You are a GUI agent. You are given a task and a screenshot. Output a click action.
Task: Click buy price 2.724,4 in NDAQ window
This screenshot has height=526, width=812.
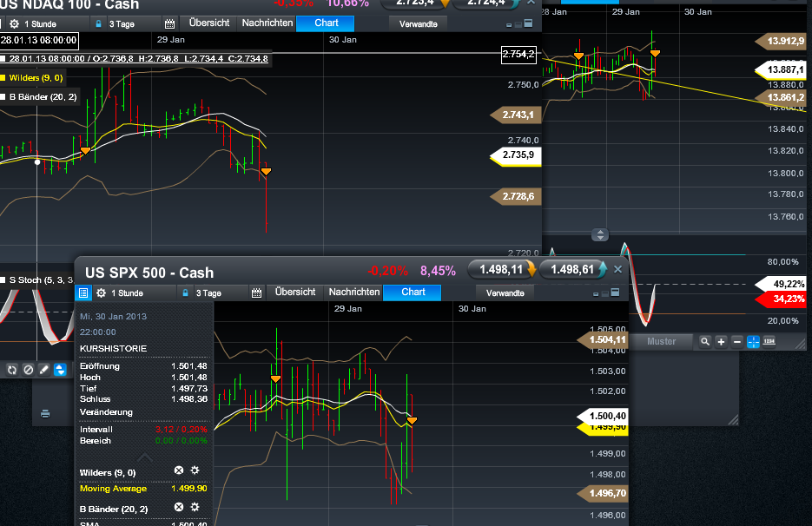[487, 3]
